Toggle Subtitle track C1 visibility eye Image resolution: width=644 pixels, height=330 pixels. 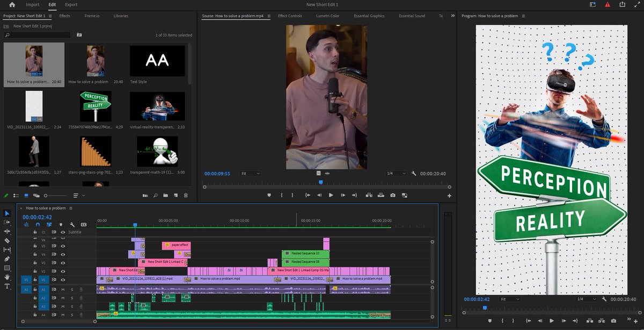click(63, 232)
